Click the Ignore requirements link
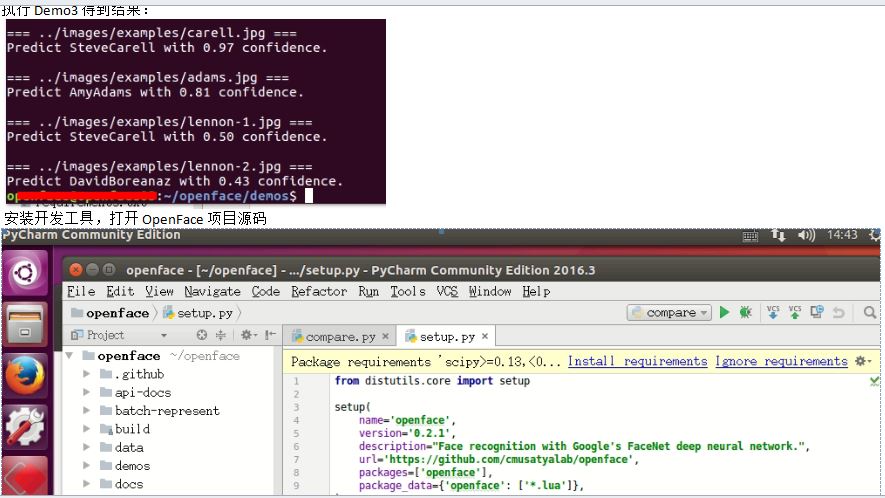The width and height of the screenshot is (885, 498). pos(781,361)
